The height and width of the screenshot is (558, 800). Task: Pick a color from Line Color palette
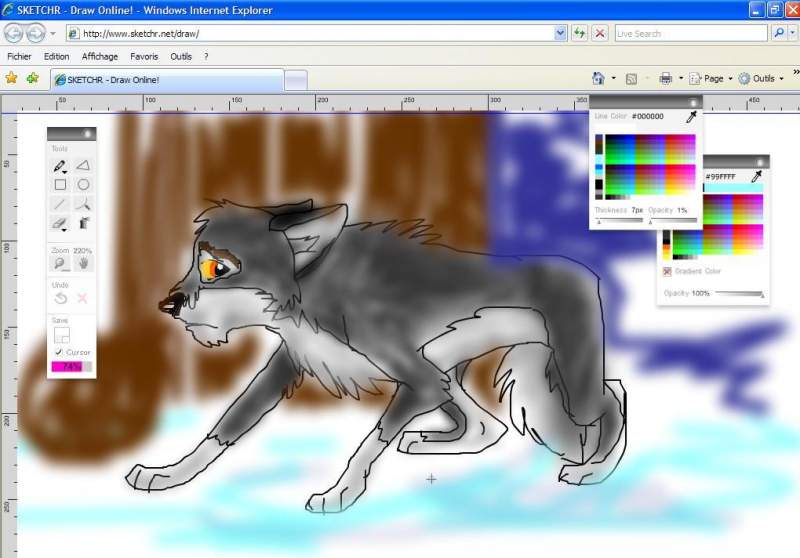pyautogui.click(x=649, y=167)
